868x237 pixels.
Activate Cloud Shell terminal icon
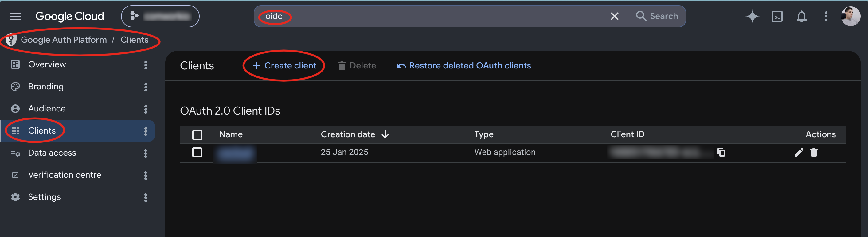coord(777,16)
